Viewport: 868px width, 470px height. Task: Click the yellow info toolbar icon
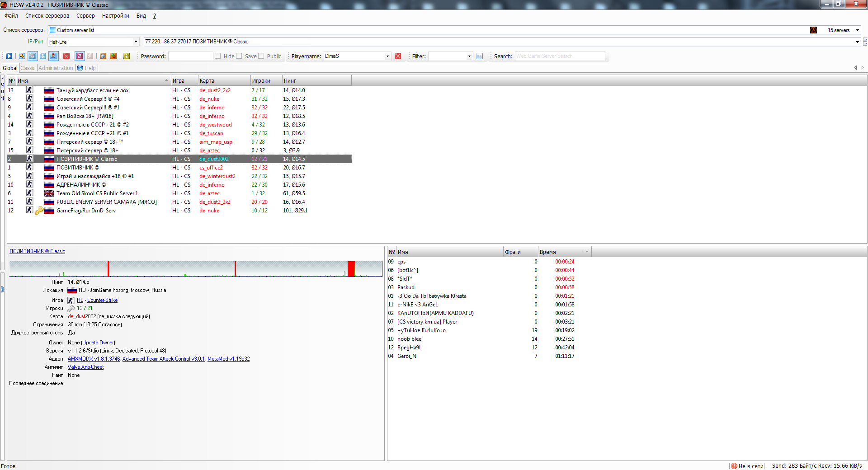(x=127, y=56)
